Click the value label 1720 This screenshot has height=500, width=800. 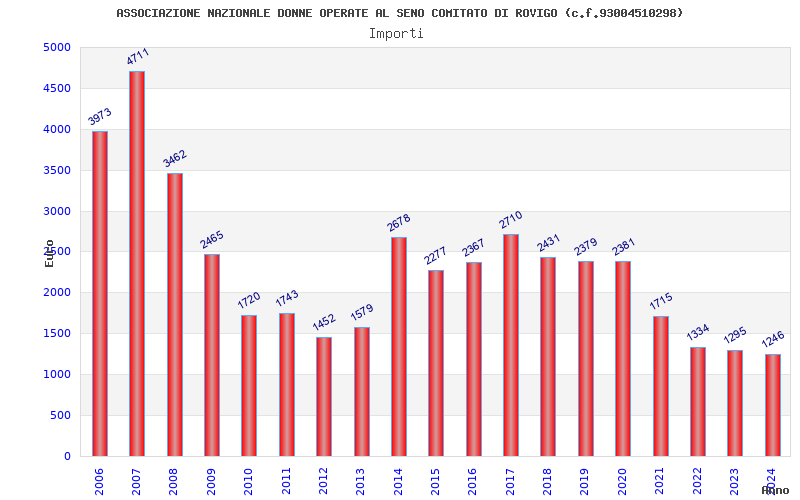pos(249,300)
